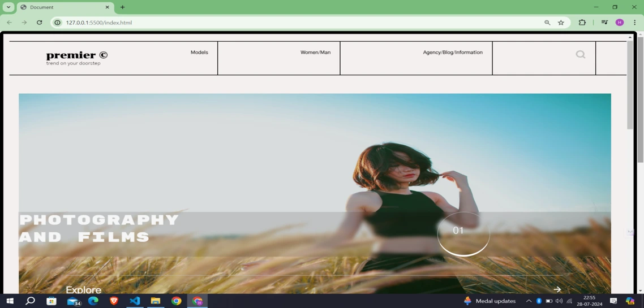
Task: Click the active Chrome profile window in taskbar
Action: coord(198,301)
